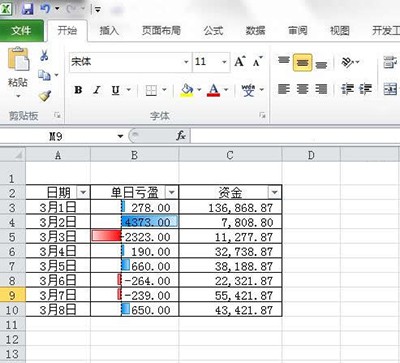The image size is (400, 363).
Task: Open the 公式 ribbon tab
Action: tap(213, 31)
